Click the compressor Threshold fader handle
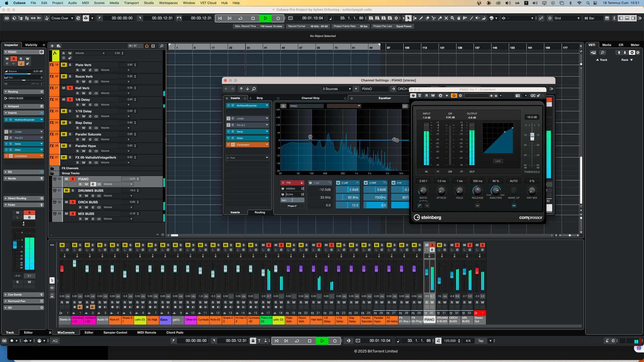The image size is (644, 362). click(532, 136)
